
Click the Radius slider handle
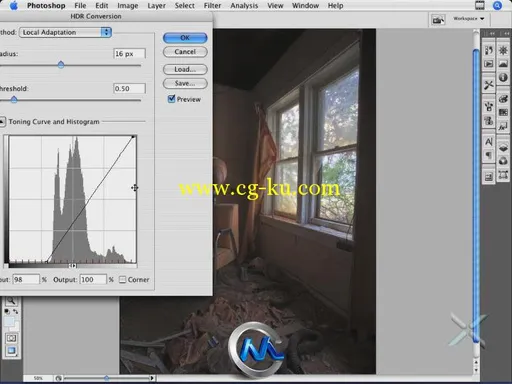coord(61,65)
